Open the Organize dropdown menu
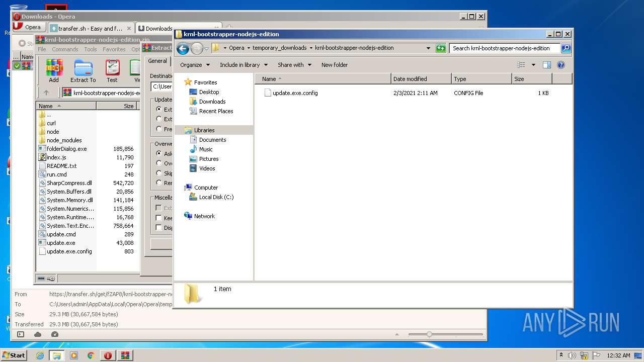 [194, 65]
